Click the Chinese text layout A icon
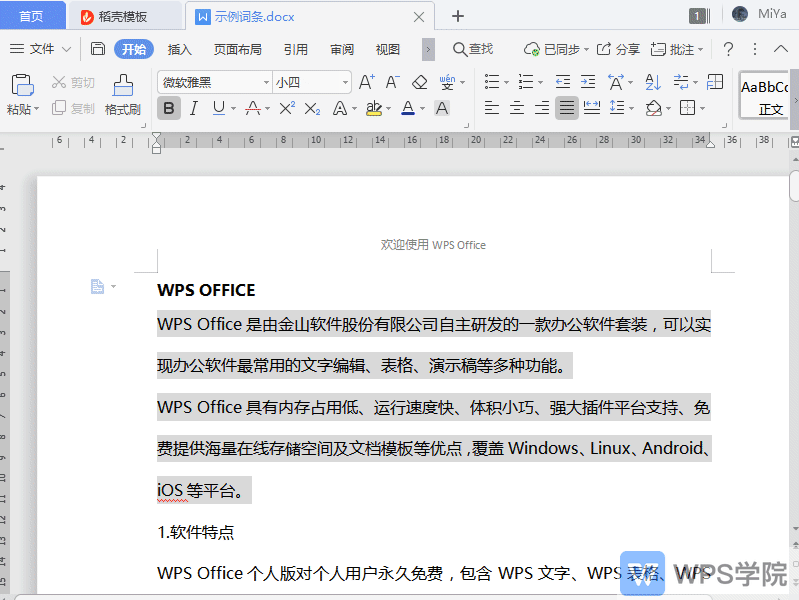799x600 pixels. (616, 82)
